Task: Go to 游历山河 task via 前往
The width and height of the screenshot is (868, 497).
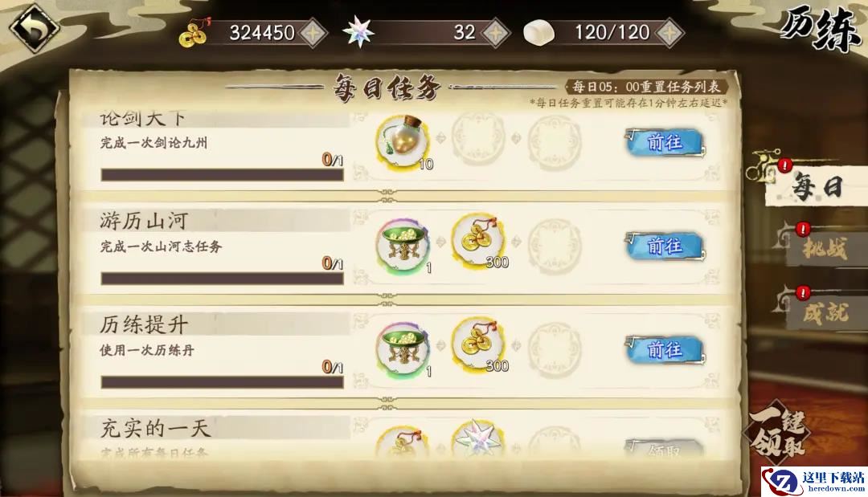Action: 665,246
